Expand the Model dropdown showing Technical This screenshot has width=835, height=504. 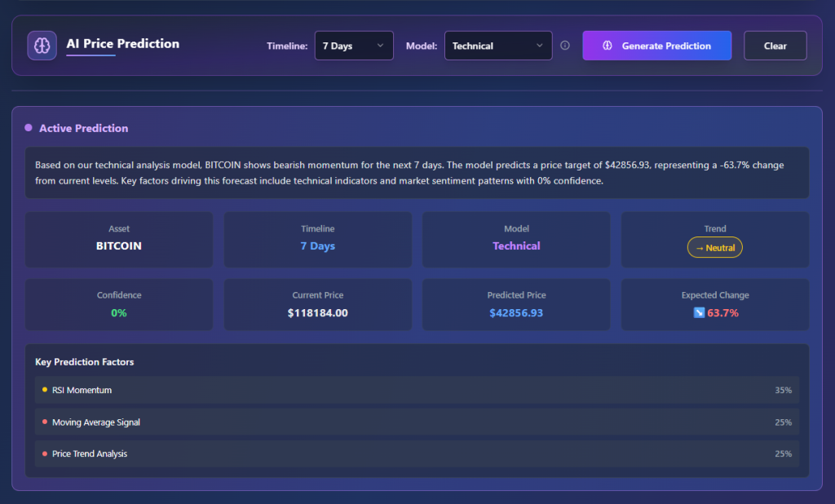point(497,46)
